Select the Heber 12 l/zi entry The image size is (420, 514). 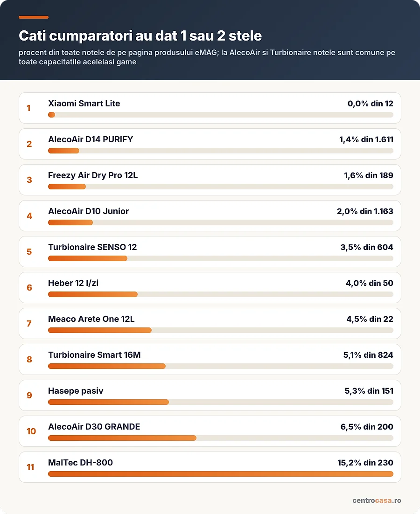pos(73,283)
